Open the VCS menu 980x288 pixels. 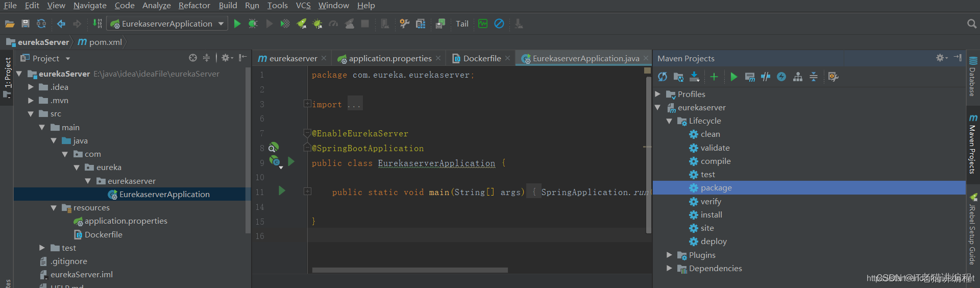(303, 5)
